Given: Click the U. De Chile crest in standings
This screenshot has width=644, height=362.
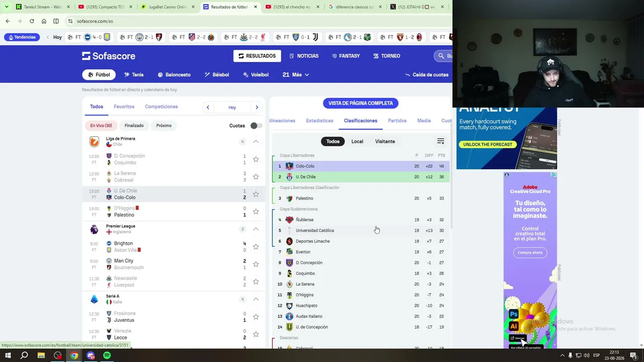Looking at the screenshot, I should coord(289,177).
